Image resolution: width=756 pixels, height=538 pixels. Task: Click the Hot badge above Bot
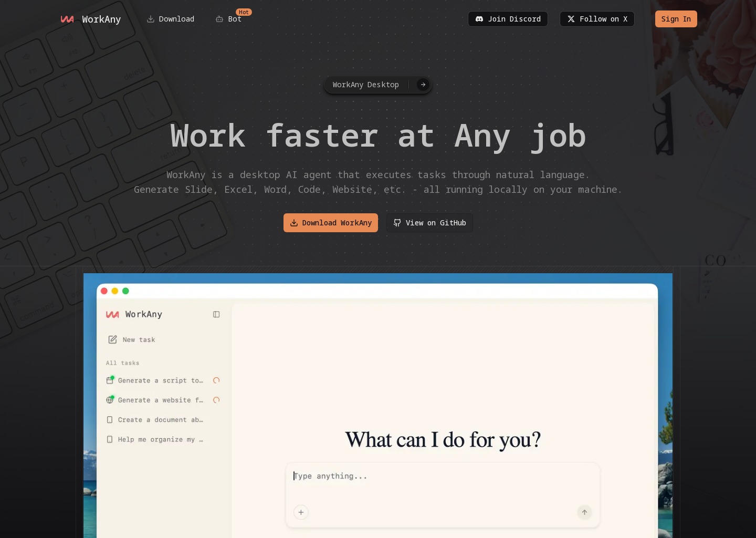pyautogui.click(x=244, y=12)
